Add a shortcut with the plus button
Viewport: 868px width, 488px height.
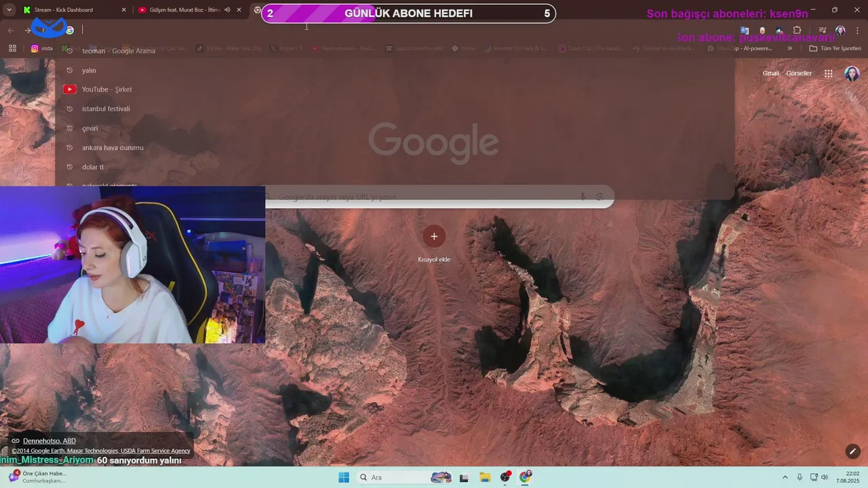coord(434,236)
